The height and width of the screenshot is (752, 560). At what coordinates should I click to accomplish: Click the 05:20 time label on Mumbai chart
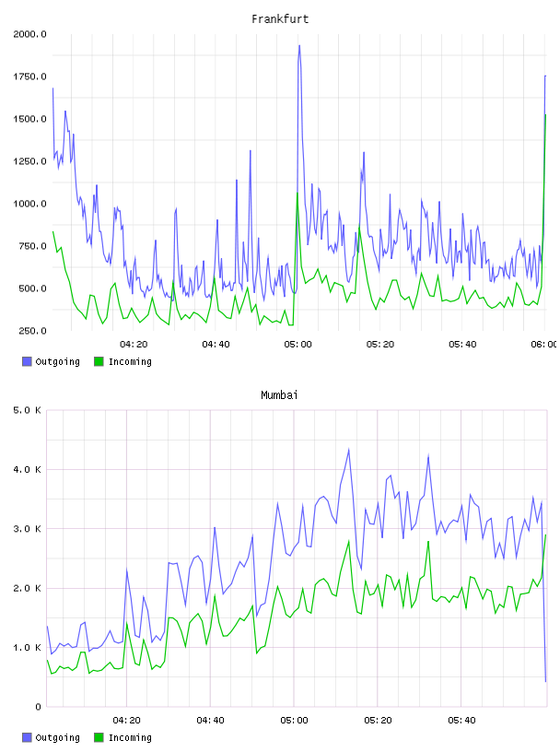point(378,721)
